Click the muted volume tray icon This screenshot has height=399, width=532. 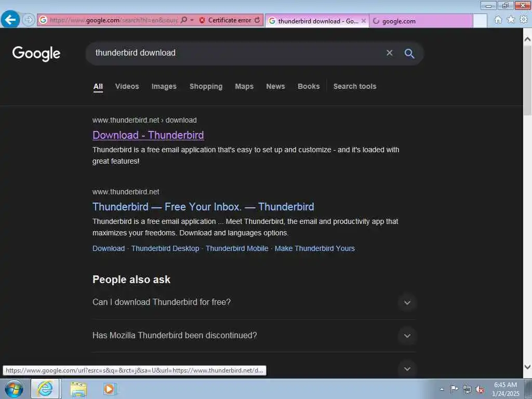click(x=480, y=390)
